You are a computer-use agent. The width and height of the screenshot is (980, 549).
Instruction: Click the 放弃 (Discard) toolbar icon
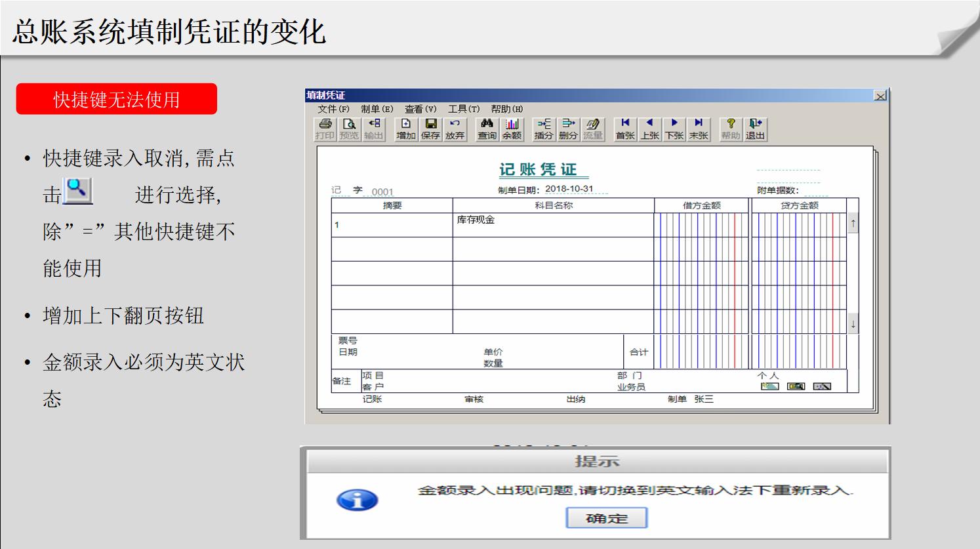coord(455,129)
